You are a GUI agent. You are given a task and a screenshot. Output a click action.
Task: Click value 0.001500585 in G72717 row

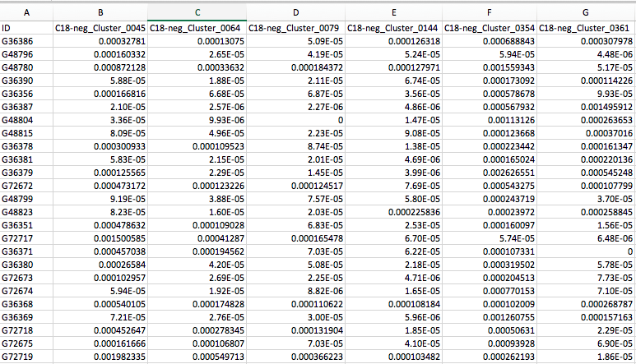tap(100, 238)
